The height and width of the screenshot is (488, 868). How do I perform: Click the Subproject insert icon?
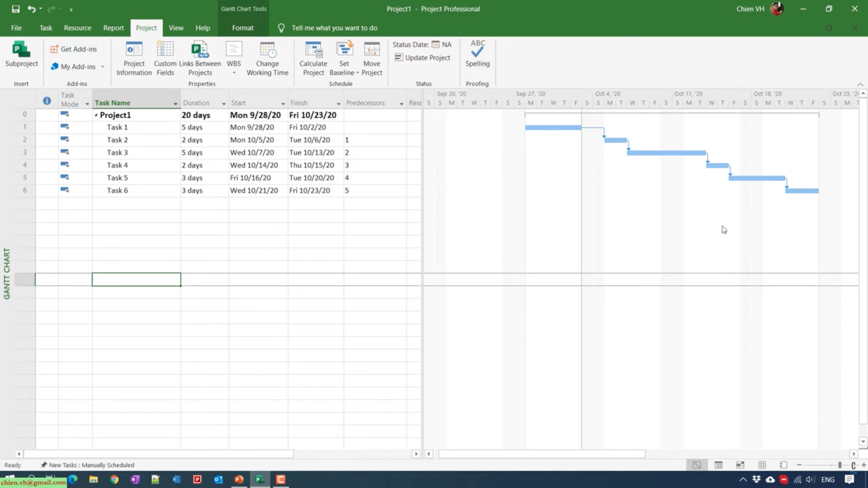pos(21,54)
